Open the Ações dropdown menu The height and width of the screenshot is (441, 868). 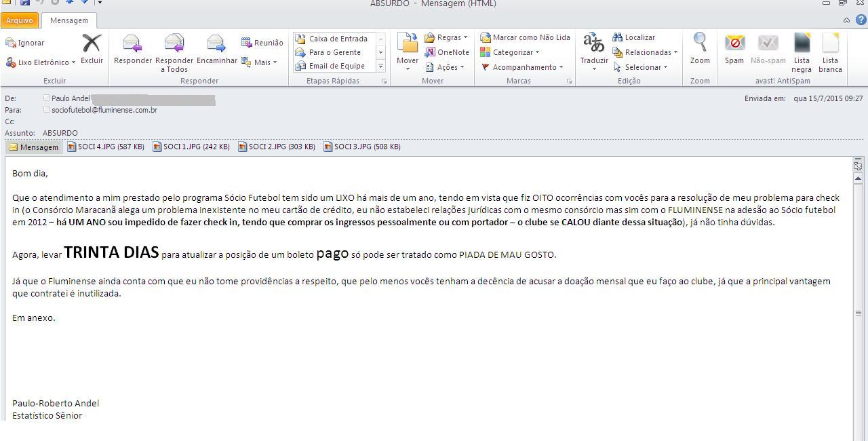[x=445, y=67]
